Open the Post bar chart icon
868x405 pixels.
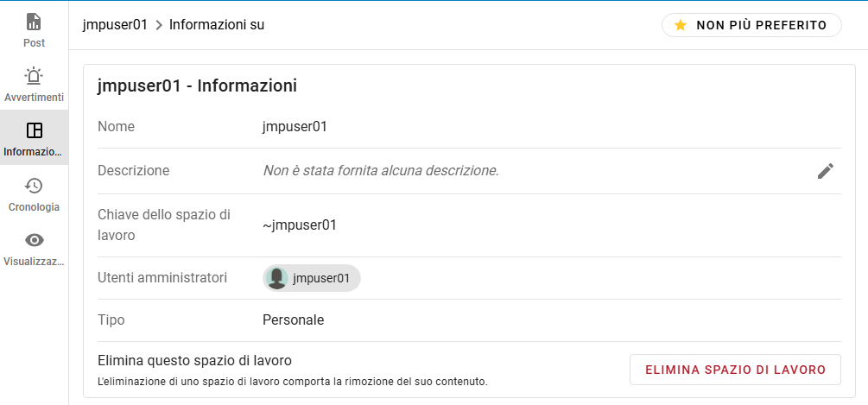34,22
